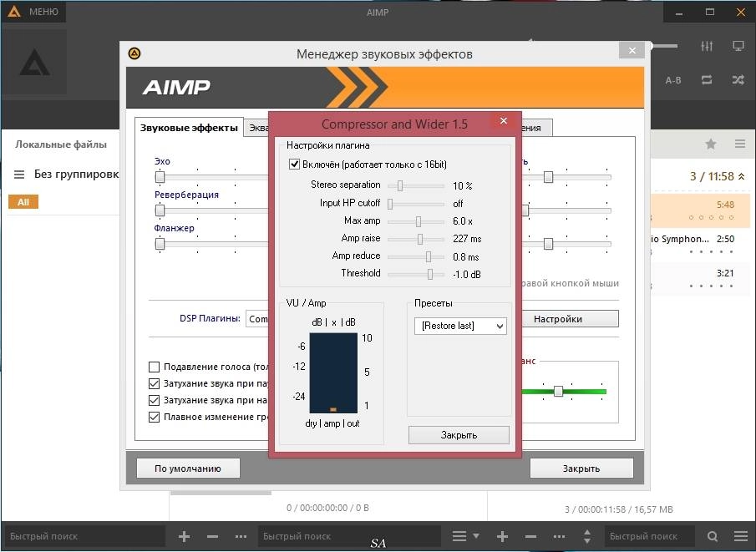Click the AIMP logo in effects manager title

pyautogui.click(x=134, y=53)
